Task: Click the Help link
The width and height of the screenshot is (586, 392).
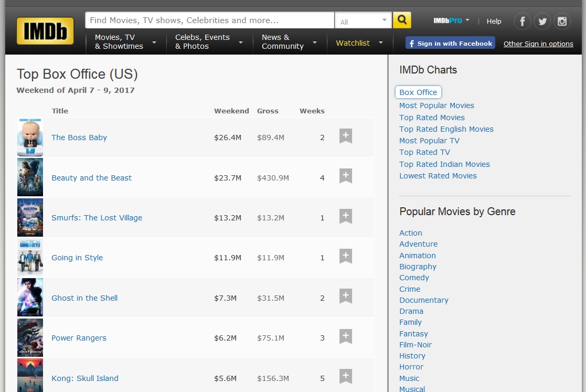Action: 494,22
